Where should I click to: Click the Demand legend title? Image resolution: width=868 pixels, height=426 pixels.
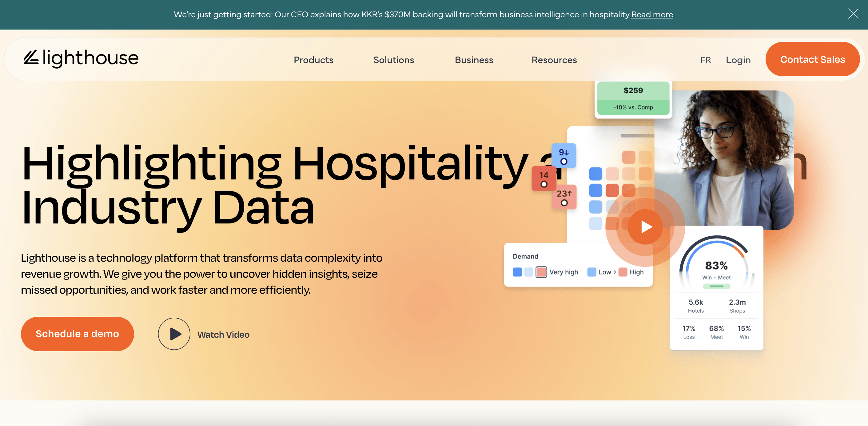point(525,256)
